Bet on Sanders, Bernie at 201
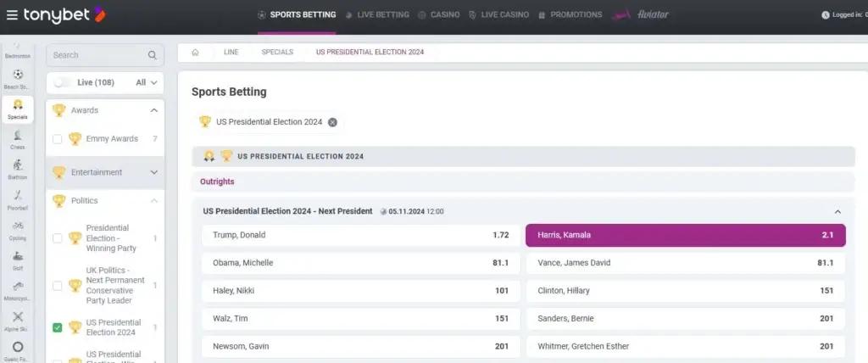868x363 pixels. 685,319
